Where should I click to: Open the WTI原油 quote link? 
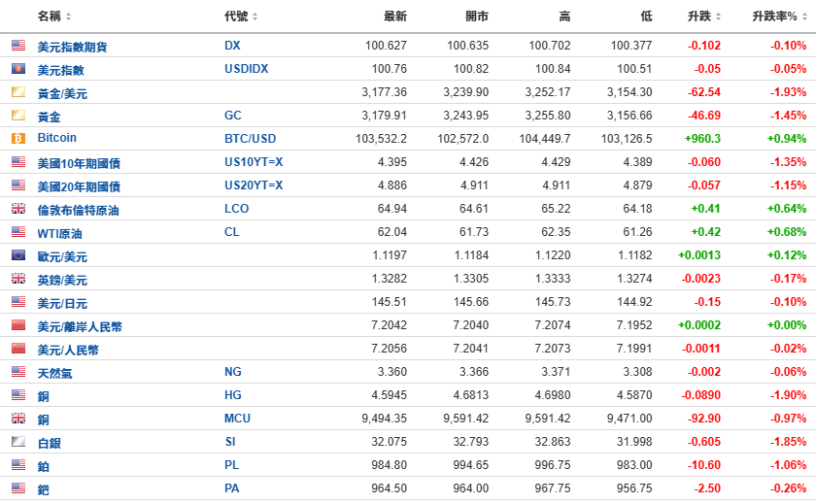(59, 233)
